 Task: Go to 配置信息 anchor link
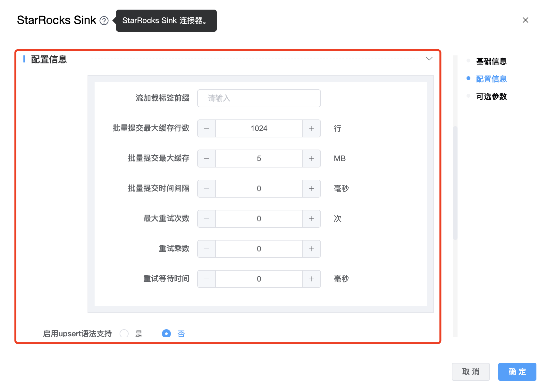pyautogui.click(x=491, y=79)
